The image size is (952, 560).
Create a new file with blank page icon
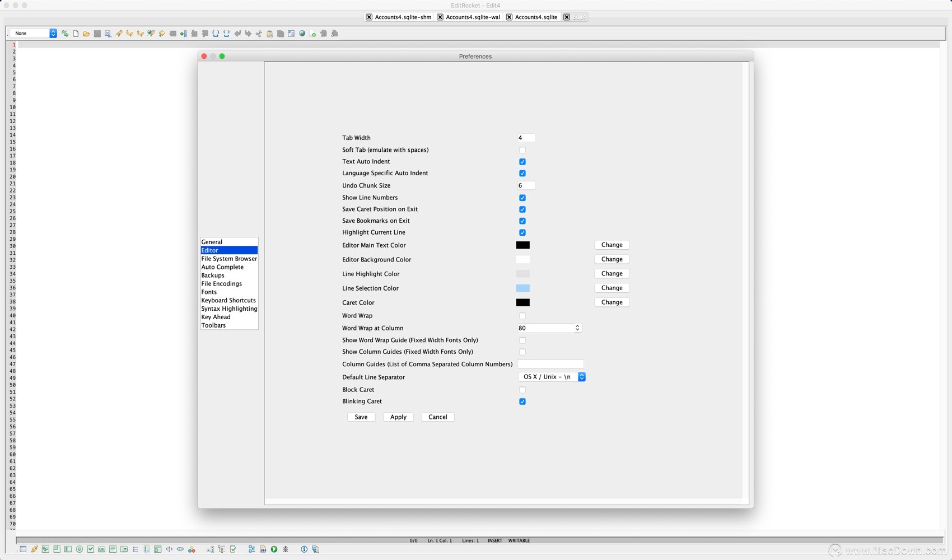coord(76,34)
